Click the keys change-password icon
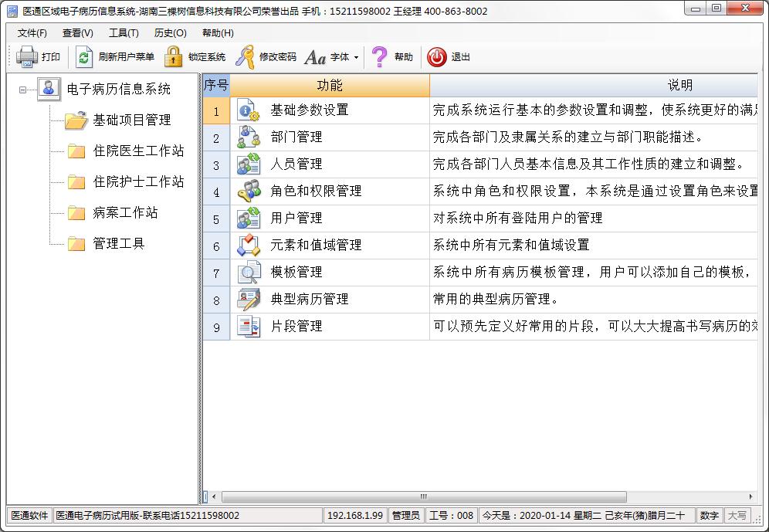769x532 pixels. pyautogui.click(x=245, y=57)
